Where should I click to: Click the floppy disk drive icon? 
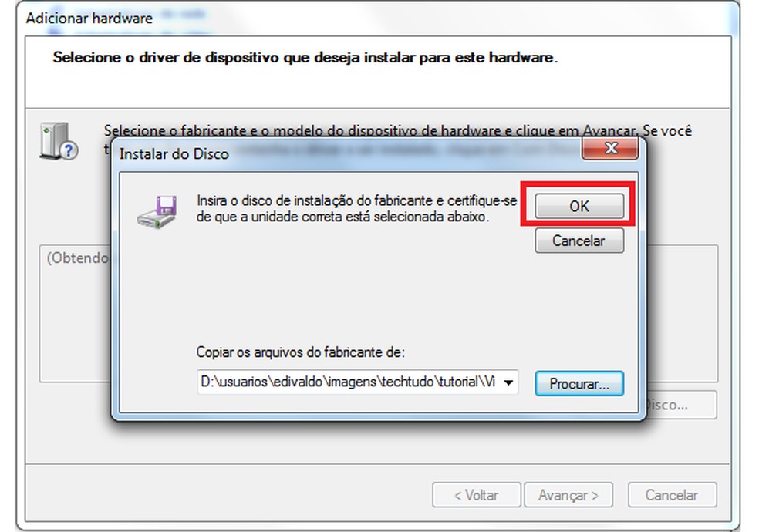point(157,212)
